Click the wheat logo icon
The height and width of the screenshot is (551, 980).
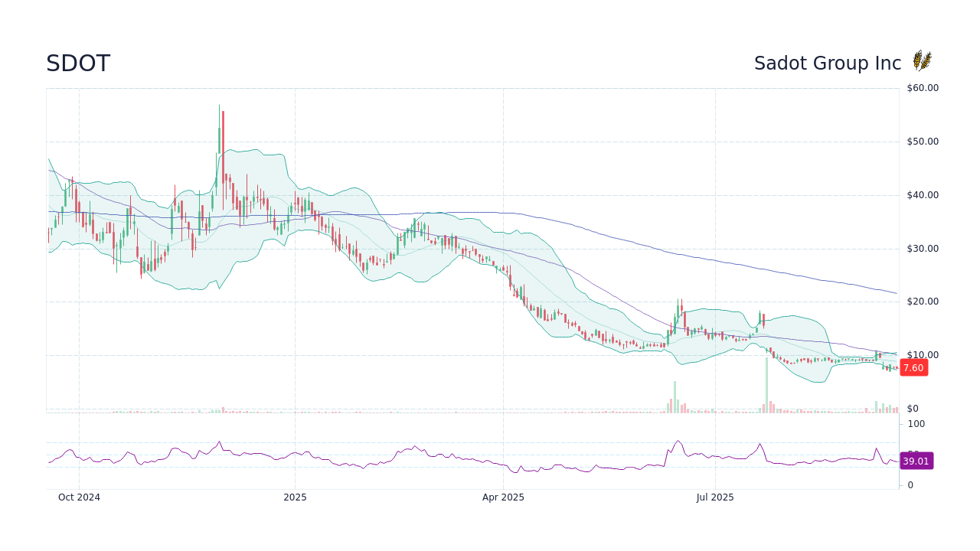[922, 60]
